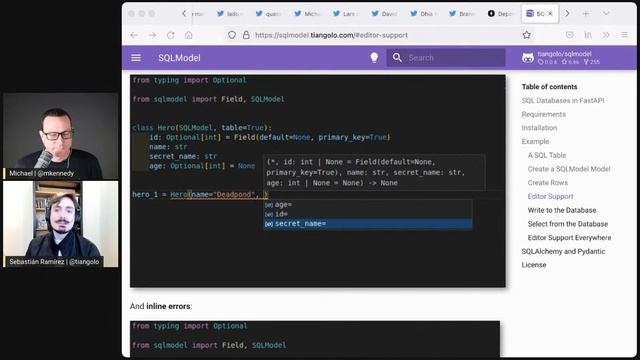Open a new tab with plus button

pyautogui.click(x=586, y=13)
